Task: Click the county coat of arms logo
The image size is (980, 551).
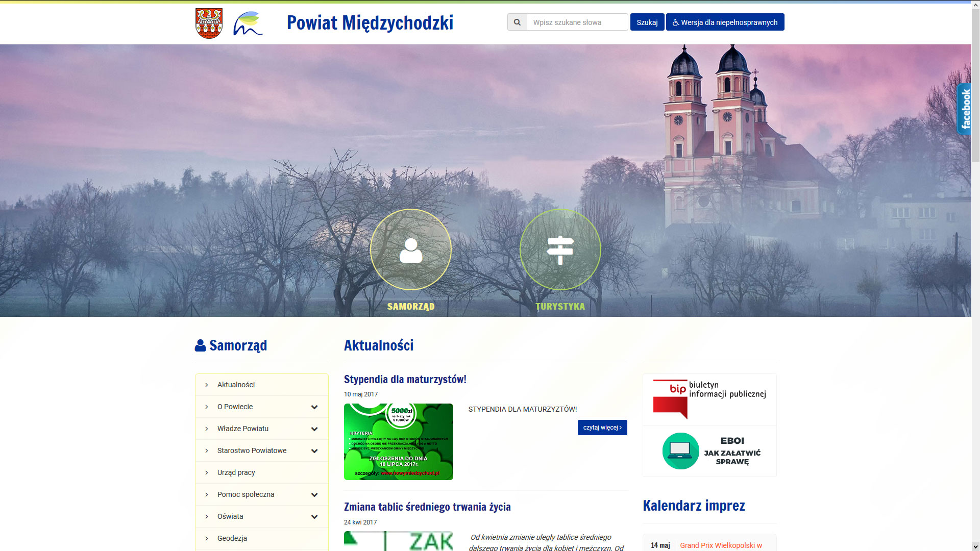Action: point(209,23)
